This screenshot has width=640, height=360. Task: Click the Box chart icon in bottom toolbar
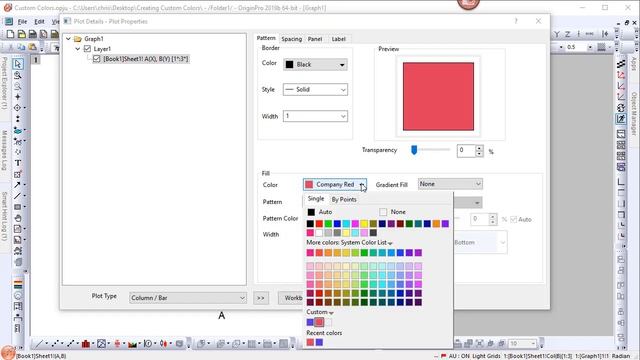117,344
